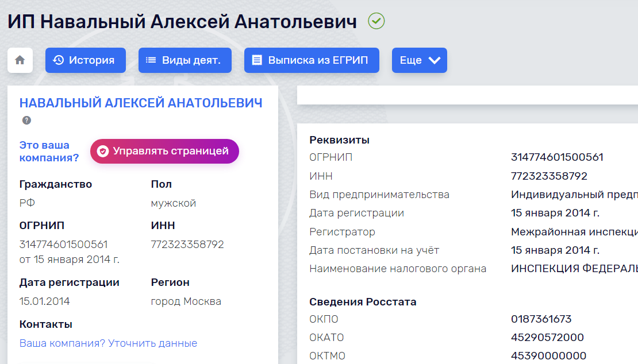Click the Сведения Росстата heading

[x=363, y=302]
